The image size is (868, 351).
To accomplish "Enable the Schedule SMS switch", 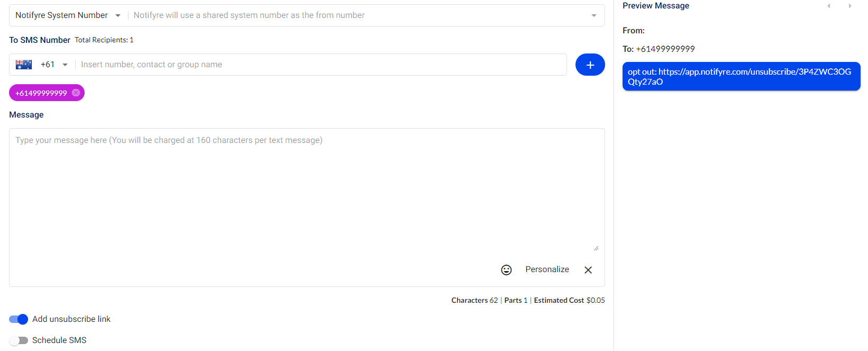I will [19, 340].
